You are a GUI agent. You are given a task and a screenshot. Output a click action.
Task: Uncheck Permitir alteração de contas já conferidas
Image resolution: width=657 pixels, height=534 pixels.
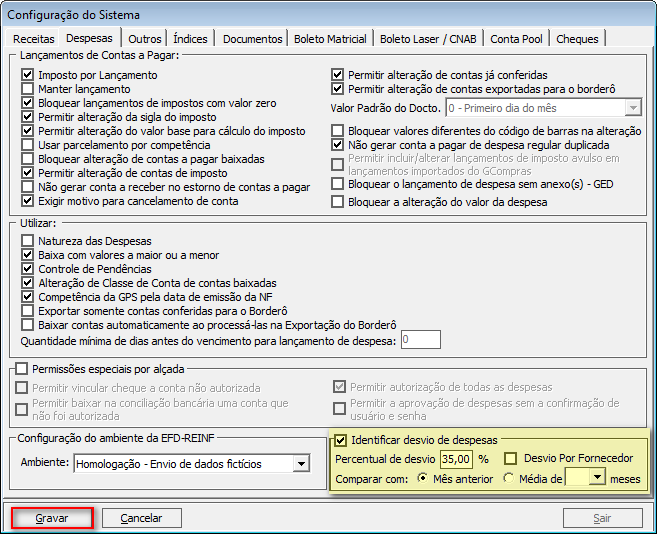(337, 75)
